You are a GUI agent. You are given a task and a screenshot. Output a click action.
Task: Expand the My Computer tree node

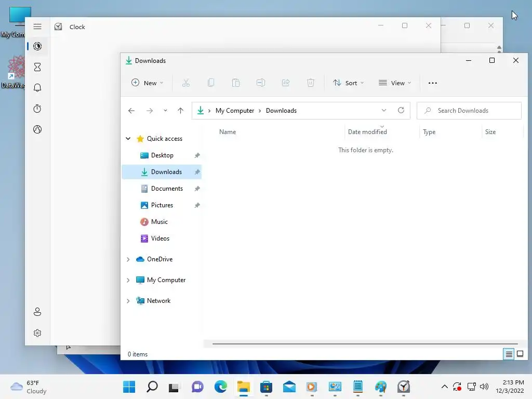(x=128, y=280)
